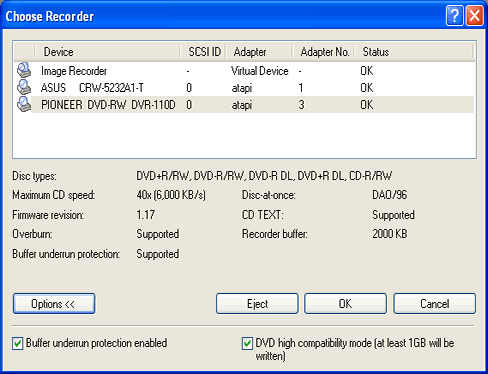The width and height of the screenshot is (488, 374).
Task: Click the DAO/96 disc-at-once value
Action: tap(390, 195)
